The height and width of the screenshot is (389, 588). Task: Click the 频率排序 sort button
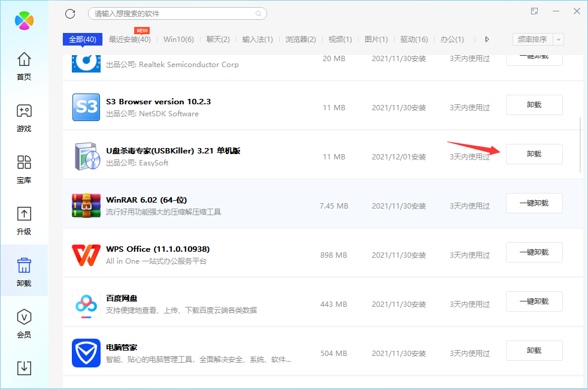tap(532, 40)
